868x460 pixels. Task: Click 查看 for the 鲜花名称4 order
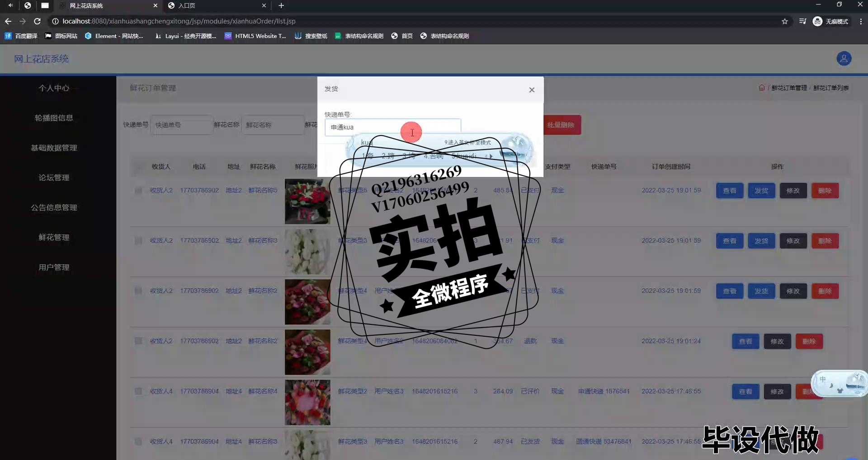(745, 391)
